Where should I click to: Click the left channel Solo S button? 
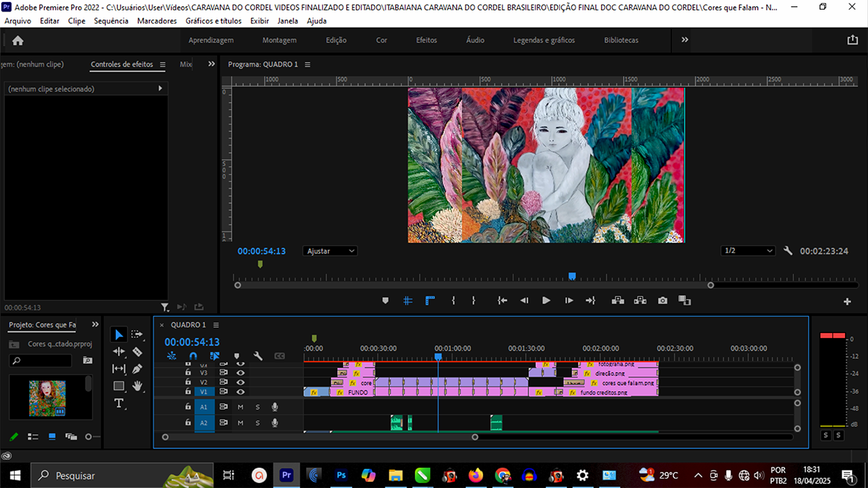(x=826, y=435)
